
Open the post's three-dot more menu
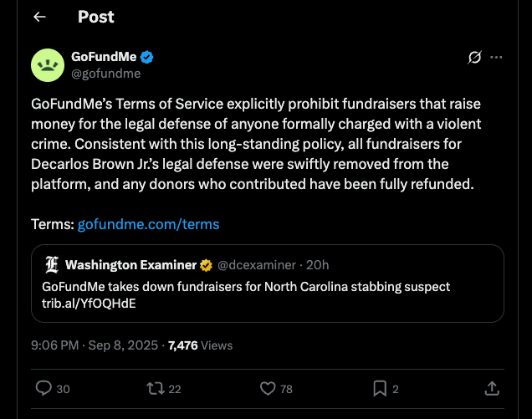[x=496, y=57]
